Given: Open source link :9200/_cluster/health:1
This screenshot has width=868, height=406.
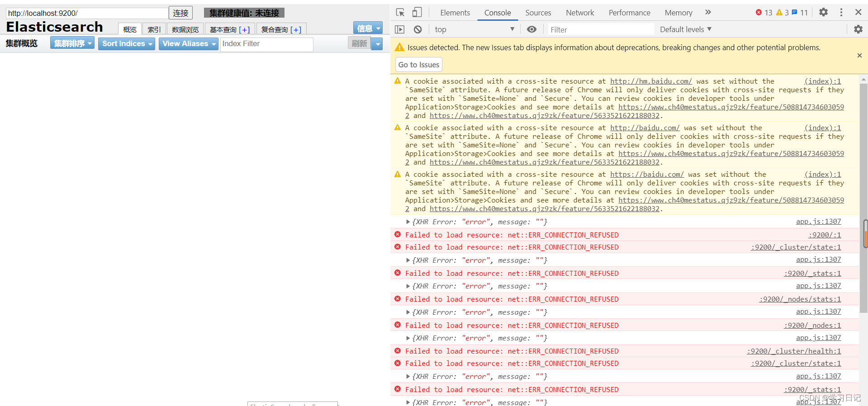Looking at the screenshot, I should (794, 351).
